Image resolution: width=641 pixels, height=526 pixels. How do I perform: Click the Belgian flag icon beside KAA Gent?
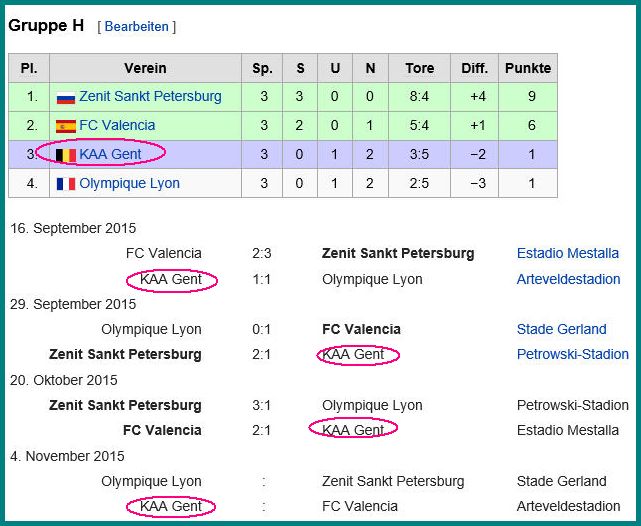click(x=66, y=155)
